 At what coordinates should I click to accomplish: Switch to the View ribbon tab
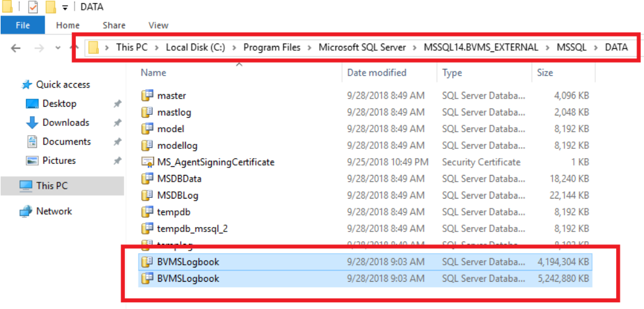click(158, 25)
